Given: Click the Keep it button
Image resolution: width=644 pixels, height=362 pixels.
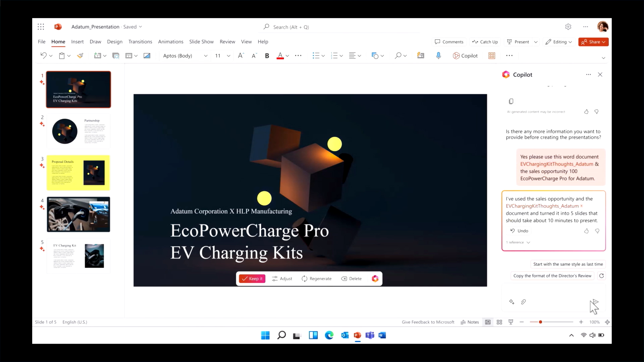Looking at the screenshot, I should click(x=252, y=279).
